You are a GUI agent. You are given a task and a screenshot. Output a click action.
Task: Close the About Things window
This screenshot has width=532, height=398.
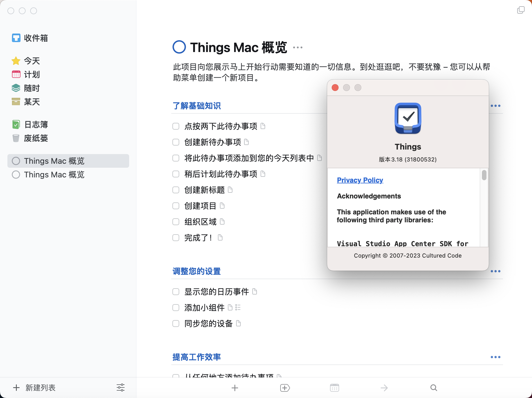[335, 88]
